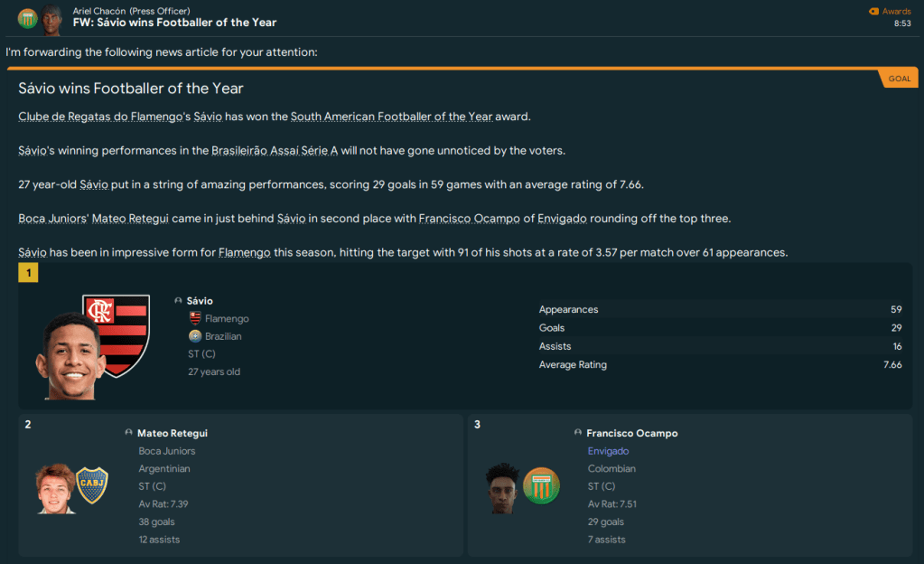This screenshot has height=564, width=924.
Task: Click press officer Ariel Chacón's avatar
Action: (52, 17)
